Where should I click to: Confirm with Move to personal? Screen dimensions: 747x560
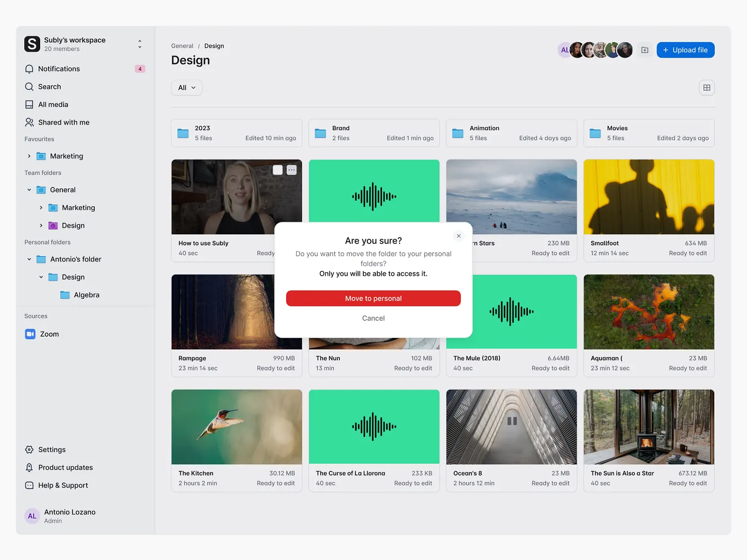373,298
